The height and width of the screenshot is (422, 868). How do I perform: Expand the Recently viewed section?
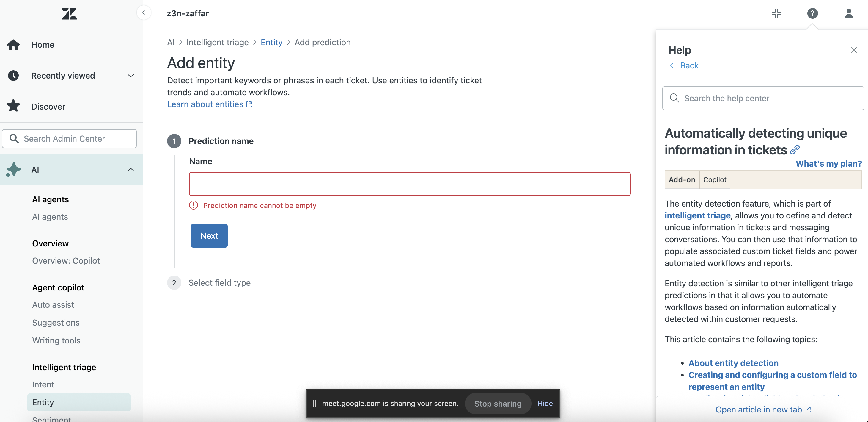click(130, 76)
